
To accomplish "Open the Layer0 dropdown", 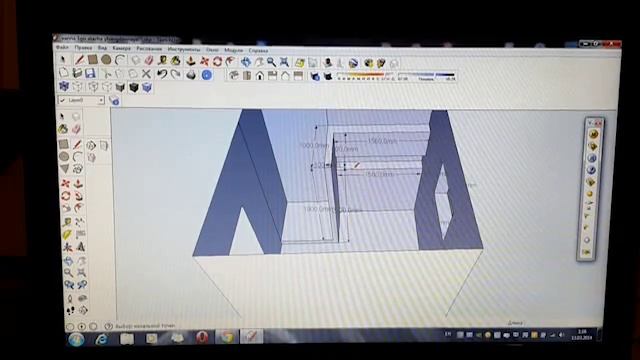I will tap(81, 100).
